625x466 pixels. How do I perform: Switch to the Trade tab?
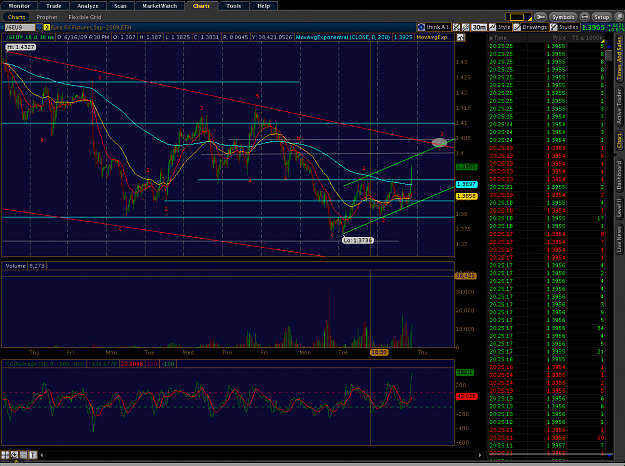[53, 6]
